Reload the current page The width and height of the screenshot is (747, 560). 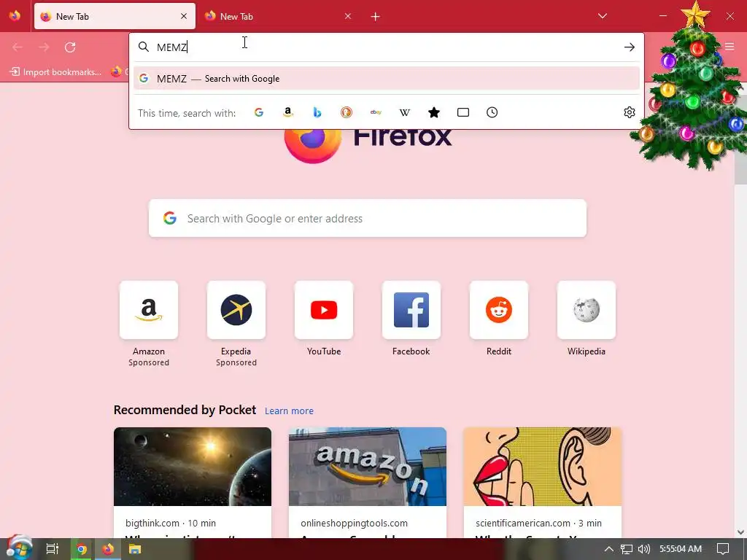click(x=70, y=47)
